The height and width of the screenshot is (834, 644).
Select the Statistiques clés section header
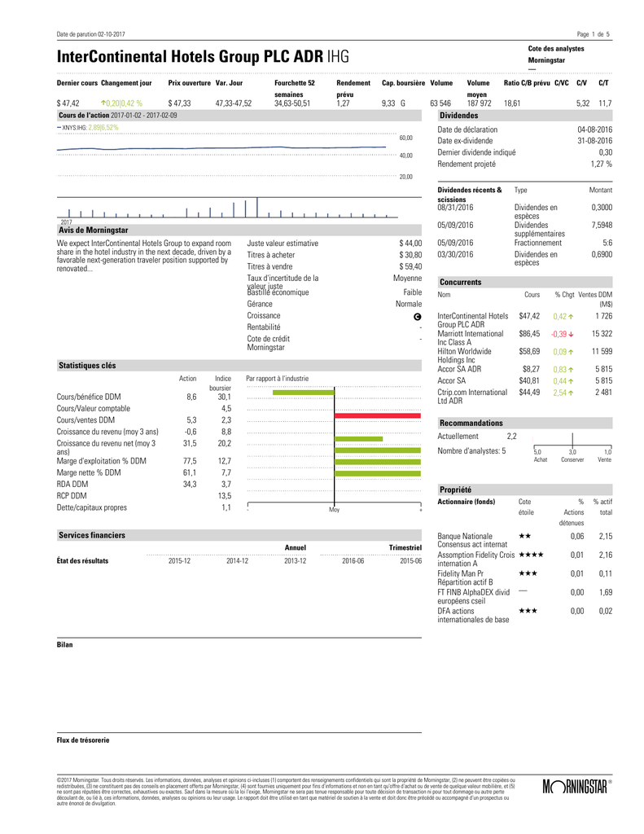point(239,366)
